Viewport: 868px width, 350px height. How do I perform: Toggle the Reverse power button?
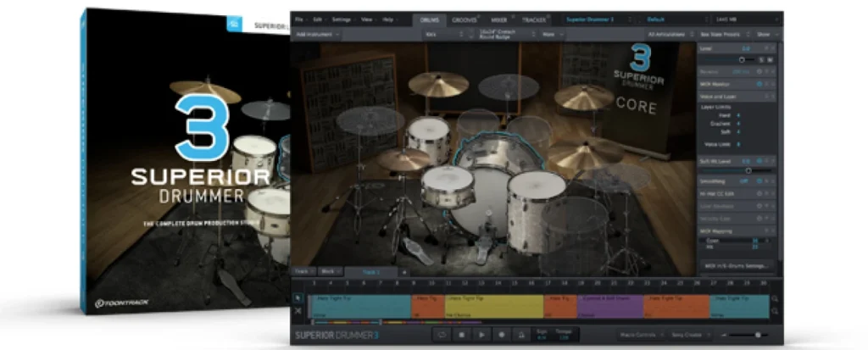pos(761,72)
